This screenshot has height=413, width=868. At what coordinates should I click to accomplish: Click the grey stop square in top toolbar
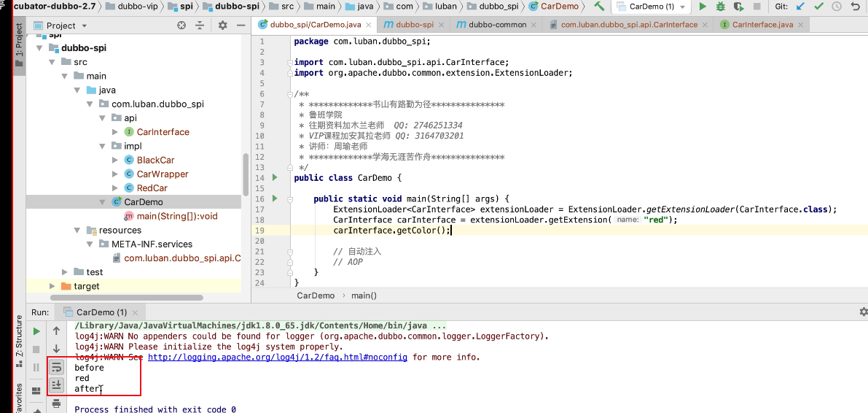click(756, 7)
